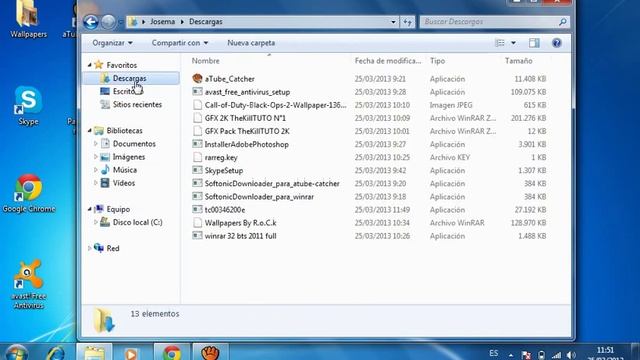Select the avast_free_antivirus_setup file icon

coord(198,92)
